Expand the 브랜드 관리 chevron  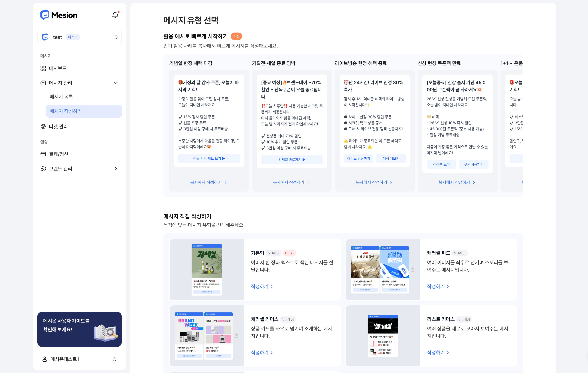[x=116, y=169]
